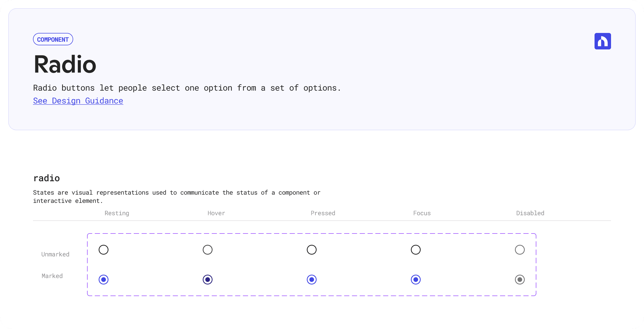
Task: Click the marked Resting radio button
Action: click(x=104, y=280)
